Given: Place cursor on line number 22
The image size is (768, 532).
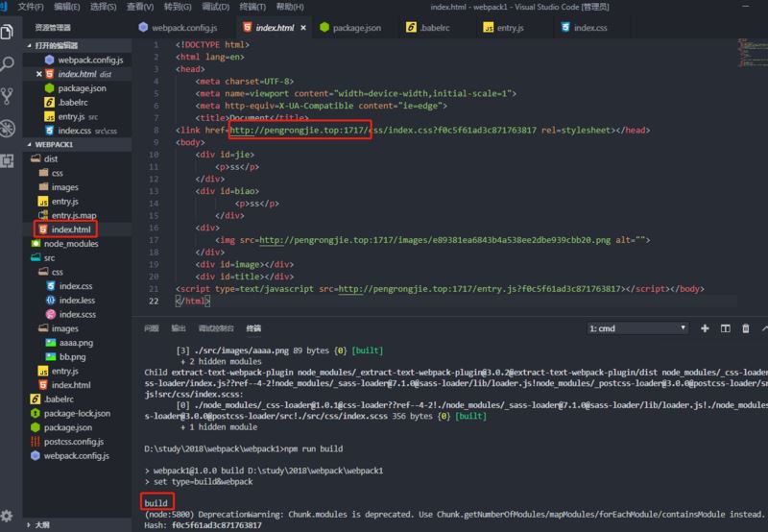Looking at the screenshot, I should (x=154, y=301).
